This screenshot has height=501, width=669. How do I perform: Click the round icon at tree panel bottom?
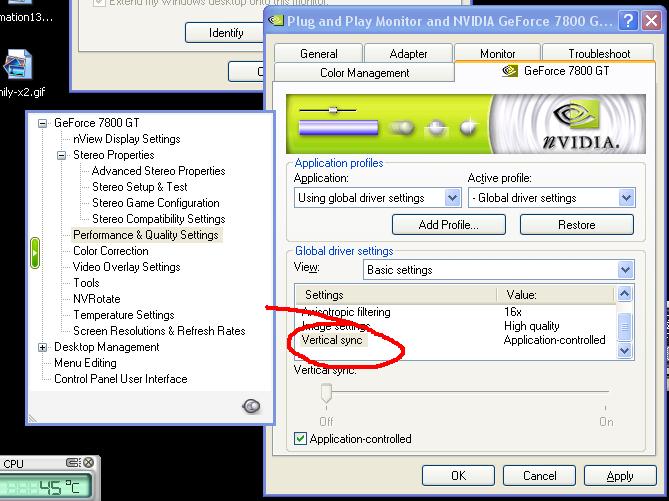pos(252,405)
